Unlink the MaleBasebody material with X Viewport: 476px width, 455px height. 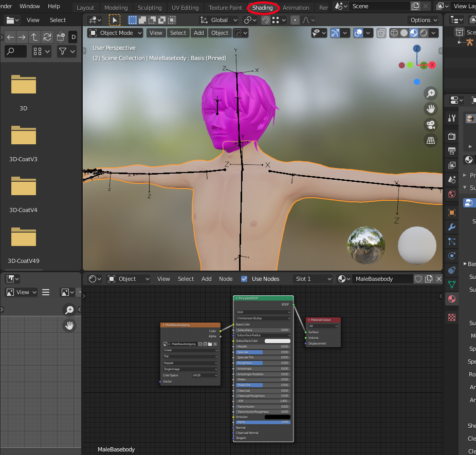click(438, 279)
